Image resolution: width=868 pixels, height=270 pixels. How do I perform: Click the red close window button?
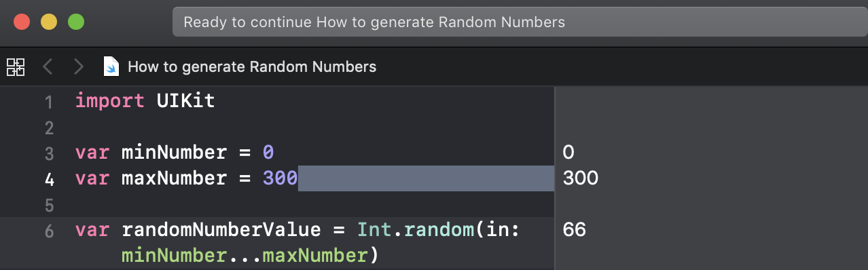click(22, 22)
